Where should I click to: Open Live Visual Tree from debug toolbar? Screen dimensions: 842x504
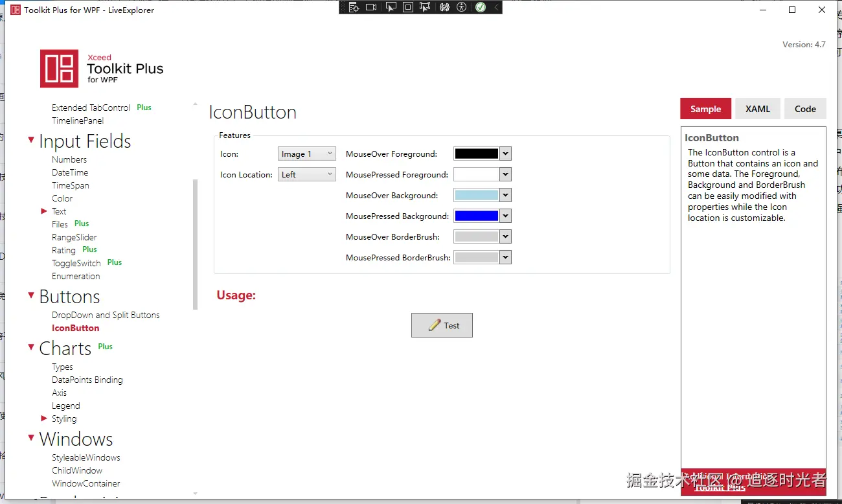click(x=354, y=7)
